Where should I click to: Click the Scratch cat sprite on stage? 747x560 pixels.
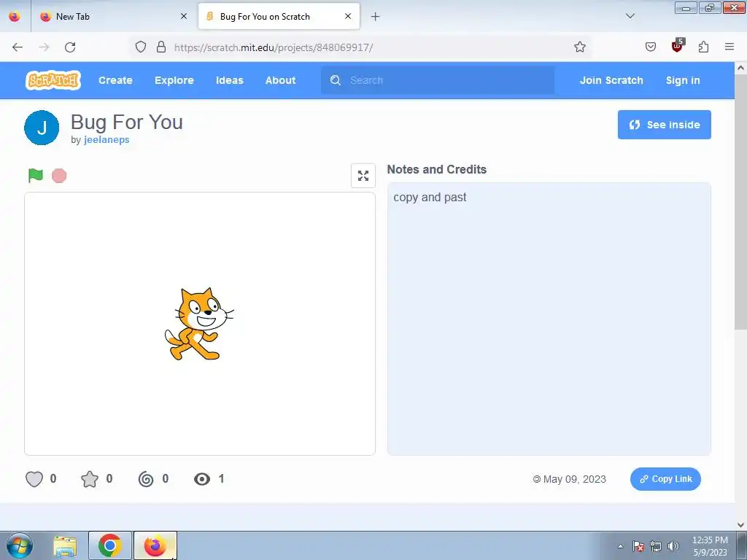tap(198, 324)
